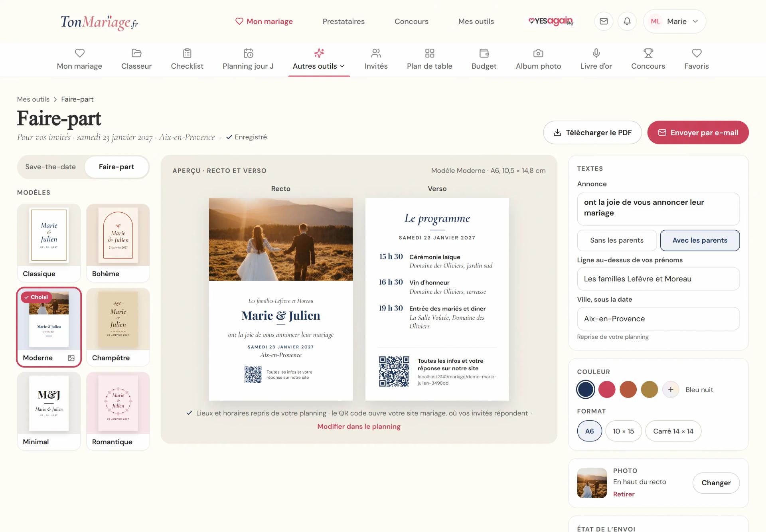The image size is (766, 532).
Task: Open the Budget wallet tool
Action: 484,59
